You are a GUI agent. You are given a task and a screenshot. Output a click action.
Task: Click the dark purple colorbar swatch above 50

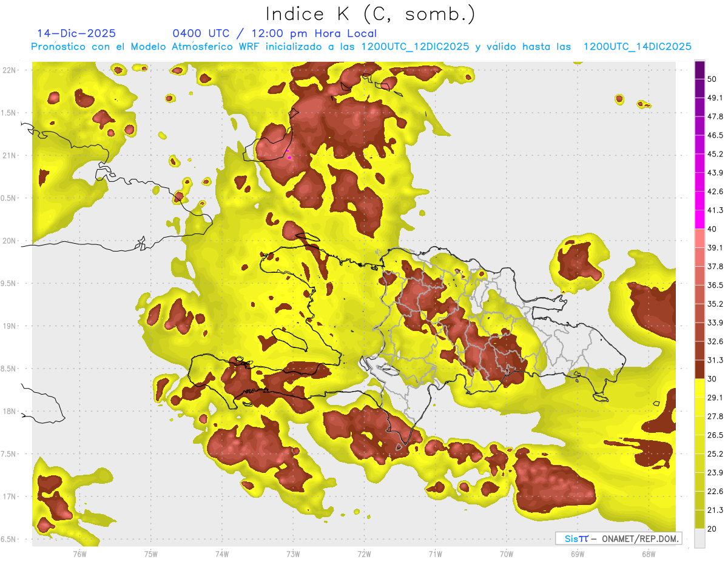[x=700, y=70]
